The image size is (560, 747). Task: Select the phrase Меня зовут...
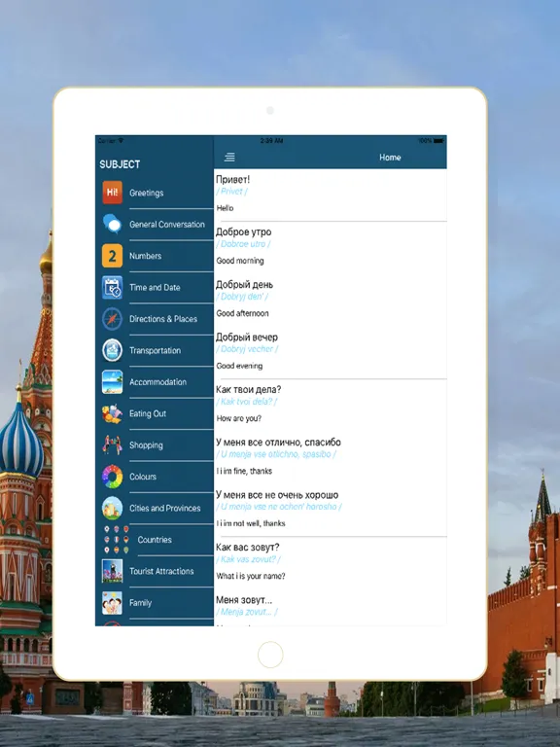(x=244, y=600)
